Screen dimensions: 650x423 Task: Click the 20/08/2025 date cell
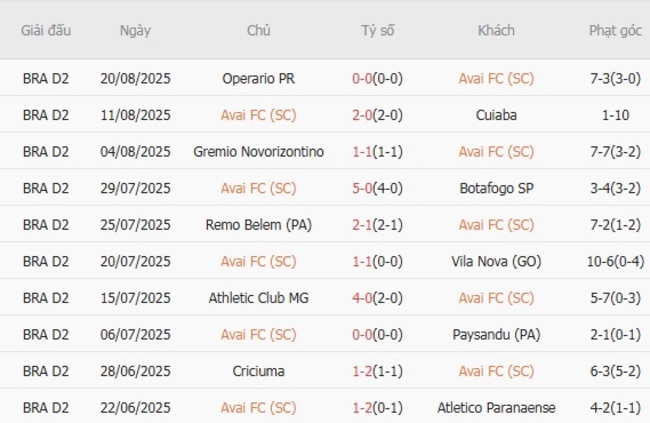point(135,78)
